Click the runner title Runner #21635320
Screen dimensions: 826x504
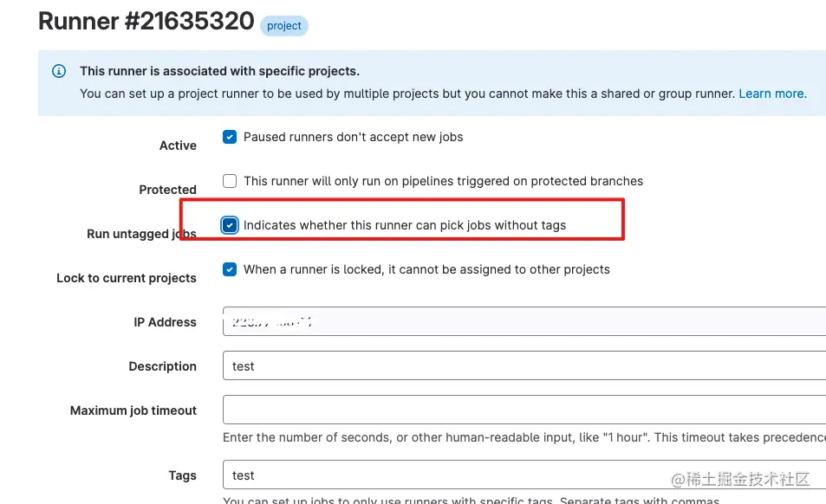tap(143, 21)
